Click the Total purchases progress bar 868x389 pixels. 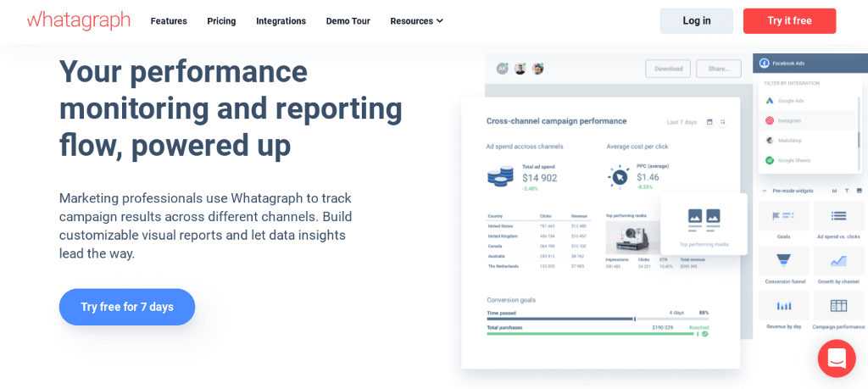590,334
